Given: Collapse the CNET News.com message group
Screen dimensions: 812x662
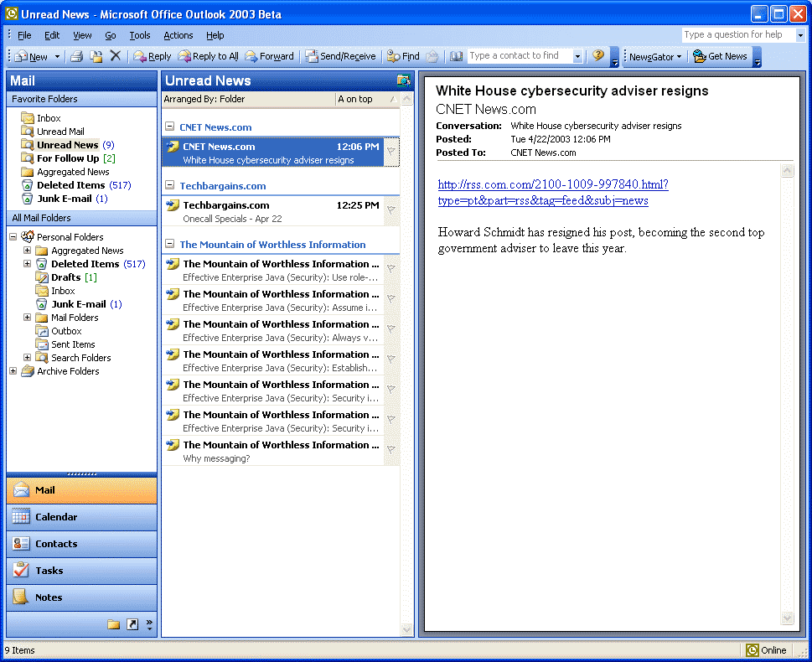Looking at the screenshot, I should pos(170,127).
